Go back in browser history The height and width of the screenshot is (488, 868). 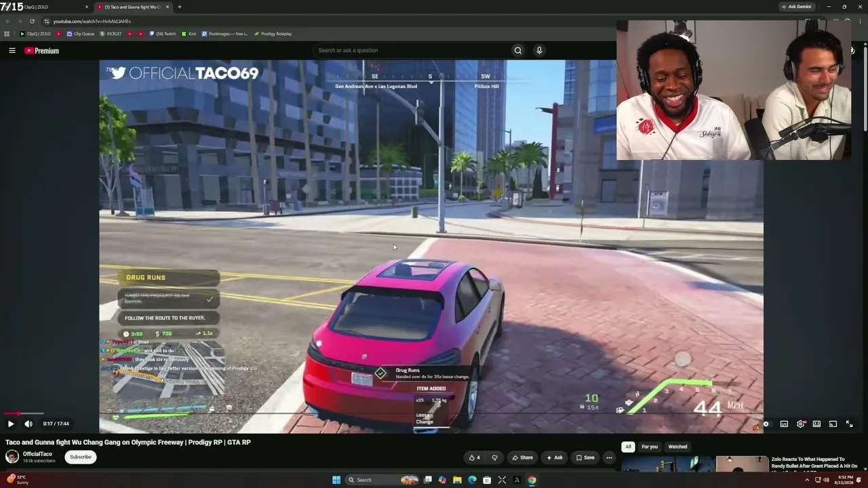coord(7,21)
